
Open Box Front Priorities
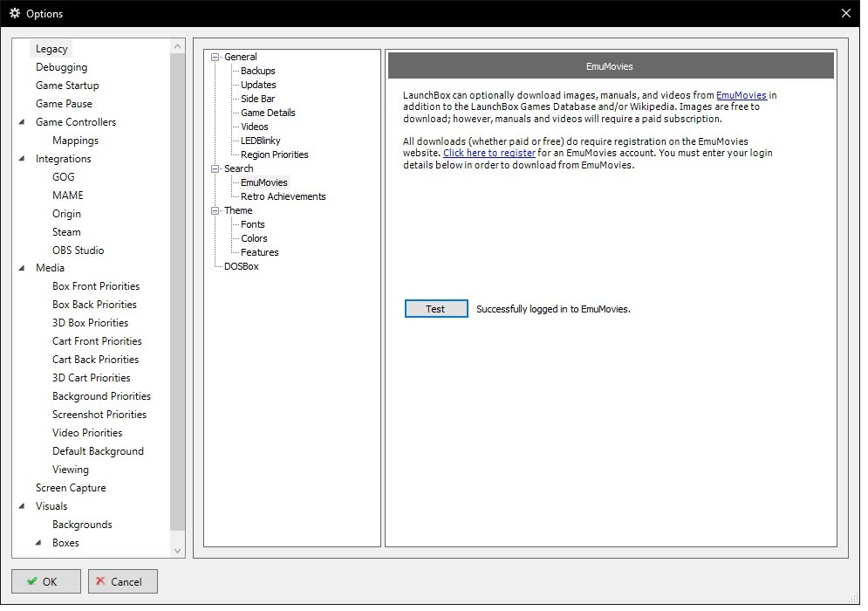(96, 285)
